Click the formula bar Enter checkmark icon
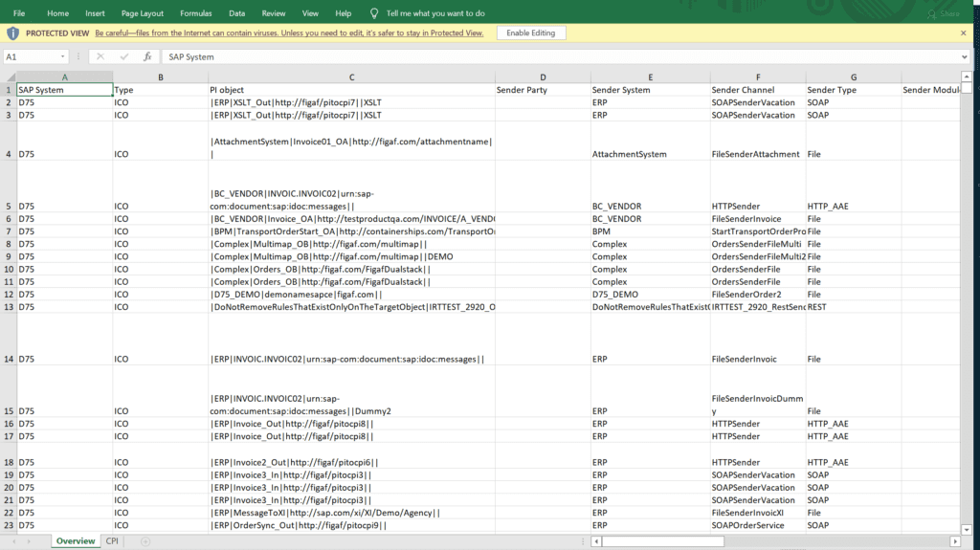This screenshot has height=550, width=980. click(x=123, y=56)
